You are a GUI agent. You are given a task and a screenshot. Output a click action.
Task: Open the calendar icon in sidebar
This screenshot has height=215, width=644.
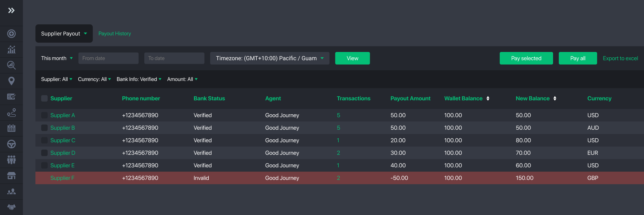click(11, 128)
